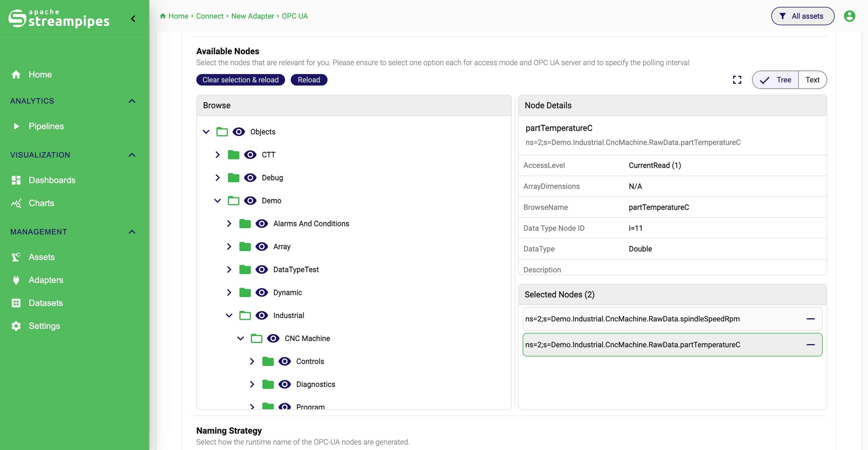Open Datasets from the sidebar
The image size is (868, 450).
point(45,303)
